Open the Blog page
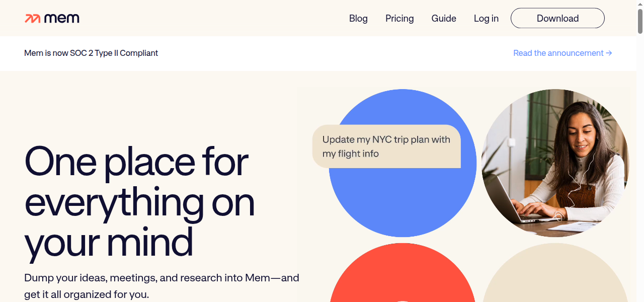 [x=358, y=19]
